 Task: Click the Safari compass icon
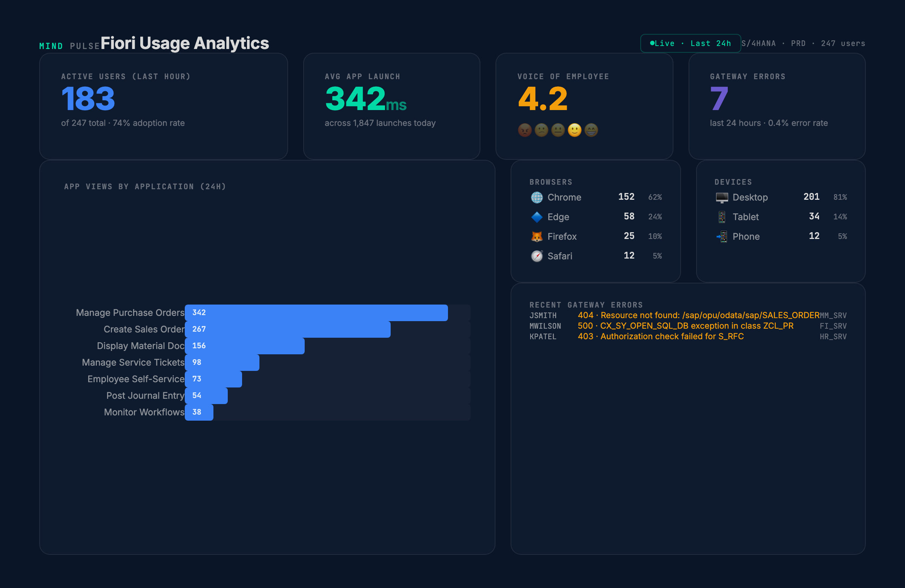[x=537, y=256]
